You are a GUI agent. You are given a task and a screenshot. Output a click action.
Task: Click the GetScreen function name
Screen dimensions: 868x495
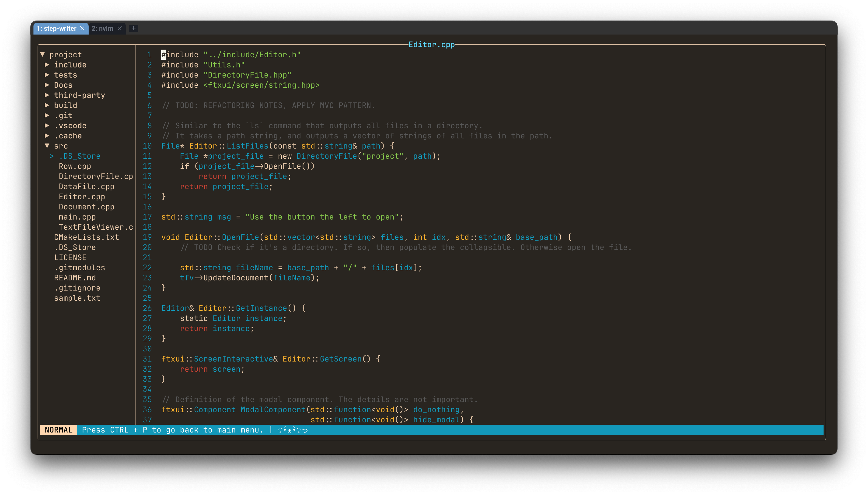[x=341, y=359]
